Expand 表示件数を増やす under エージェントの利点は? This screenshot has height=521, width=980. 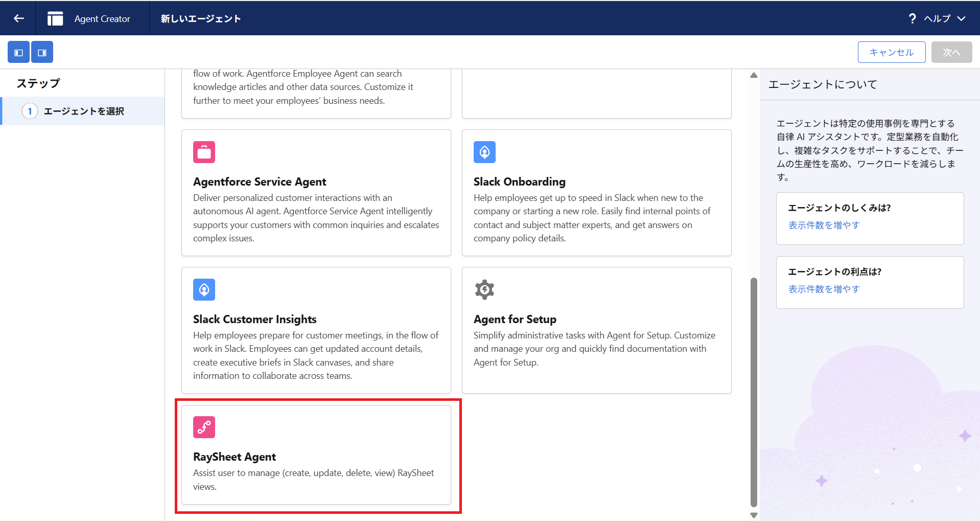[824, 289]
